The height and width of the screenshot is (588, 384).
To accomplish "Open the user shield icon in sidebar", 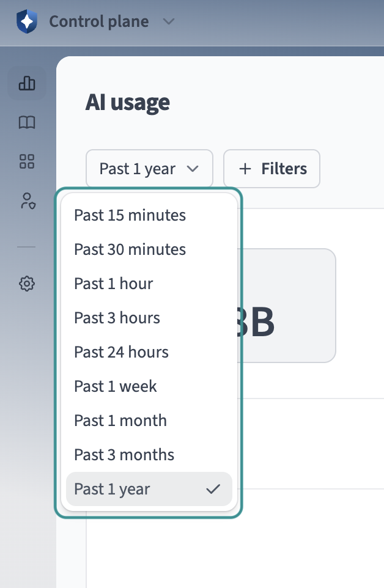I will [28, 201].
